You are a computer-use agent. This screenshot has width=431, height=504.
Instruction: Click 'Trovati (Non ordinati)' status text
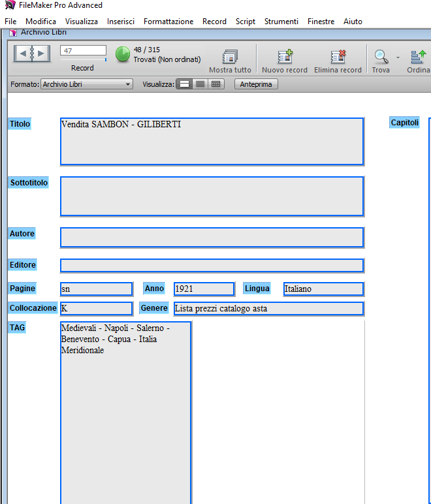click(167, 59)
